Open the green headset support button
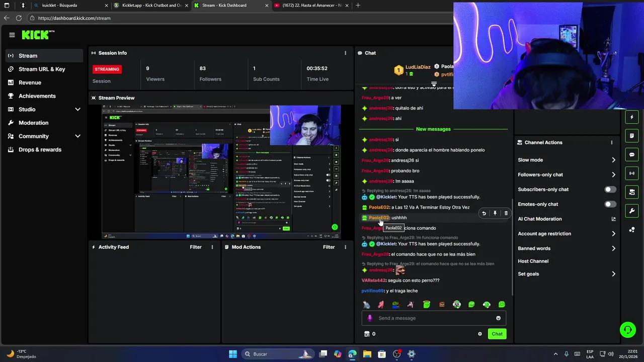This screenshot has height=362, width=644. 627,330
